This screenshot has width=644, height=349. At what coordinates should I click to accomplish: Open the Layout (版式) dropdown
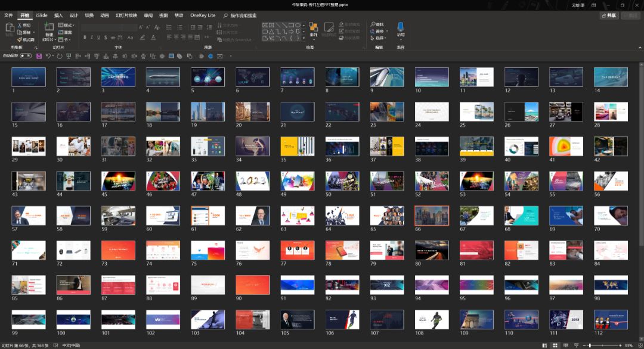[x=66, y=26]
